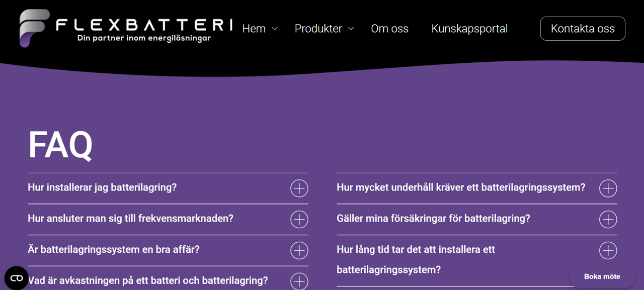This screenshot has height=290, width=644.
Task: Expand plus icon for "Hur installerar jag batterilagring?"
Action: 299,188
